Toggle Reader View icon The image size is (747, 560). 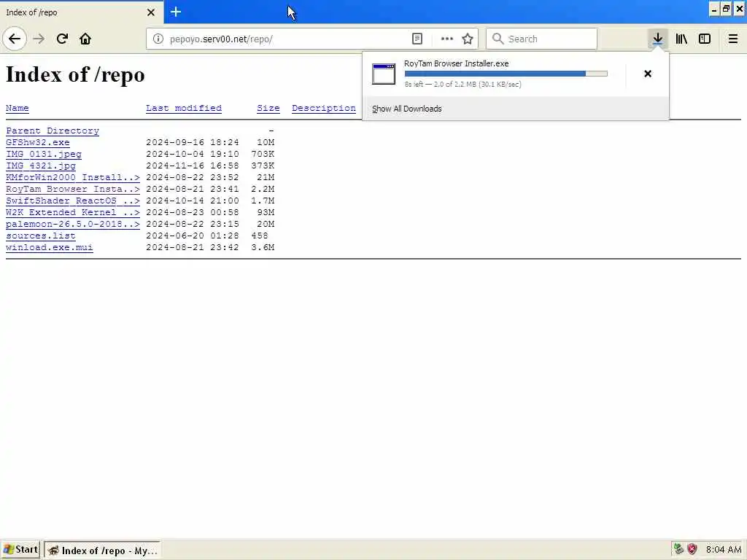click(x=417, y=39)
